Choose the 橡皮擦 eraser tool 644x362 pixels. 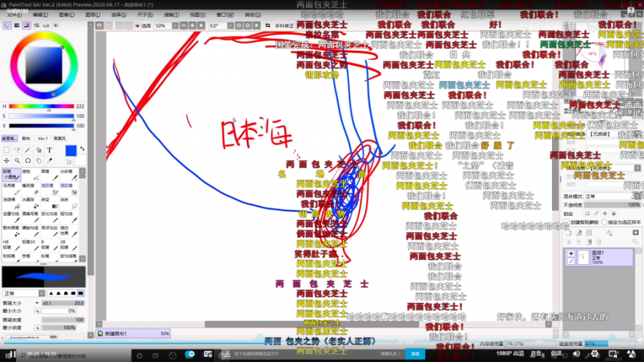[31, 189]
